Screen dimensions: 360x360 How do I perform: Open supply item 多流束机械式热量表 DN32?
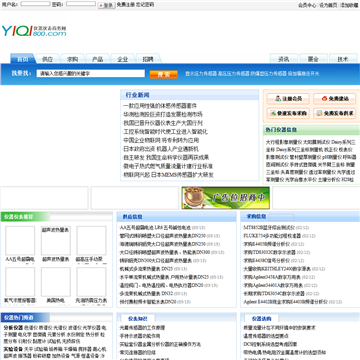pyautogui.click(x=146, y=293)
